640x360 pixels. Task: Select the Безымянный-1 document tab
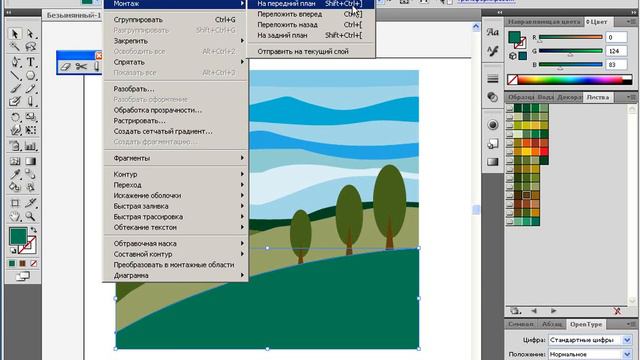tap(73, 15)
